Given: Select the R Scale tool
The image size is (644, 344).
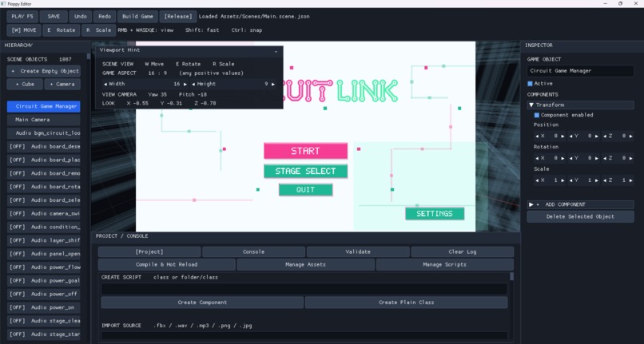Looking at the screenshot, I should (98, 30).
